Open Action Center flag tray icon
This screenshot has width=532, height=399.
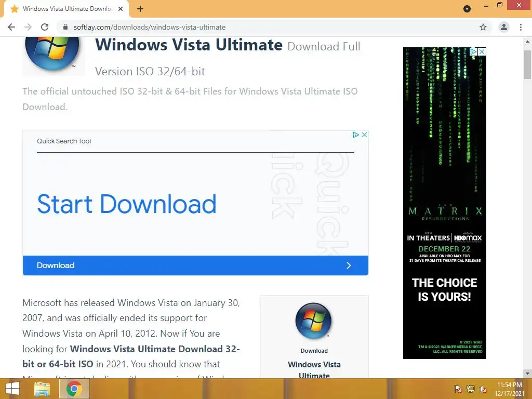tap(458, 389)
